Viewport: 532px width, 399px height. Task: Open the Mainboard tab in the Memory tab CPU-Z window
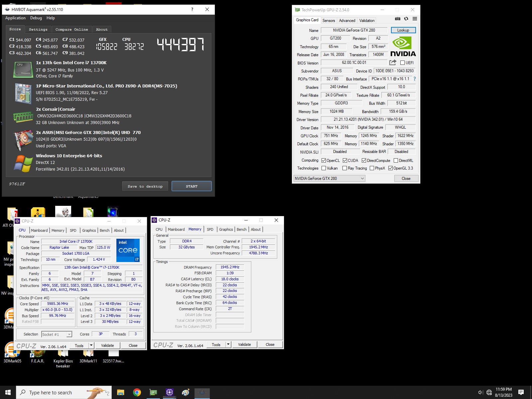176,229
